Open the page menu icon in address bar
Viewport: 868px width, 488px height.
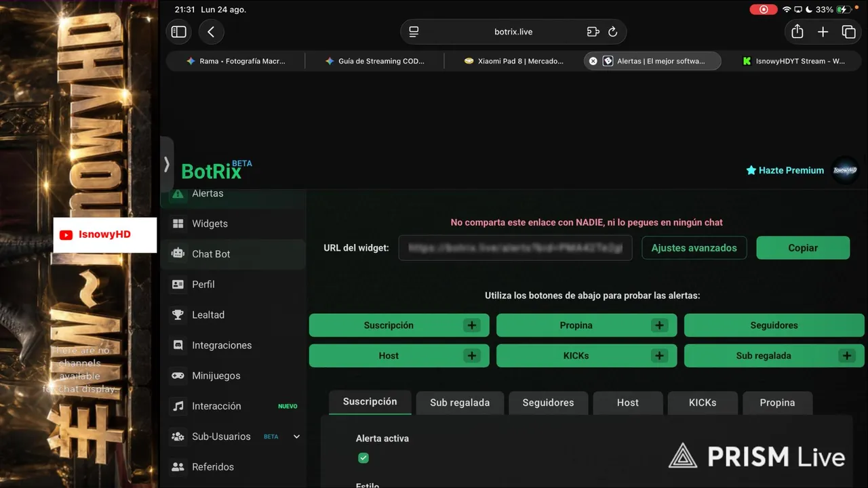click(x=414, y=32)
